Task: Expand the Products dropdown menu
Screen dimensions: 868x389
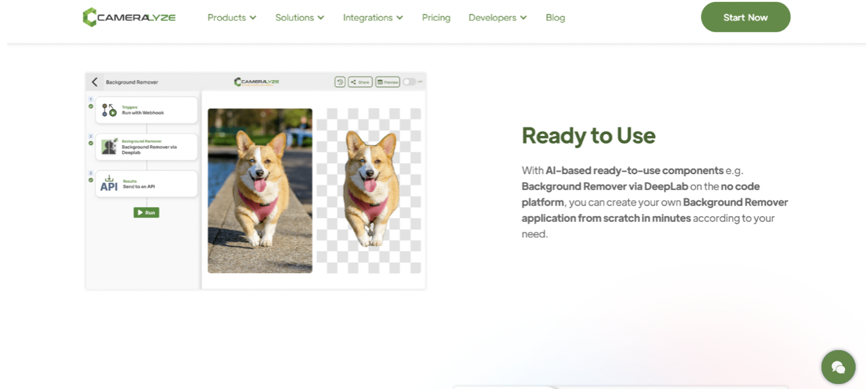Action: [231, 17]
